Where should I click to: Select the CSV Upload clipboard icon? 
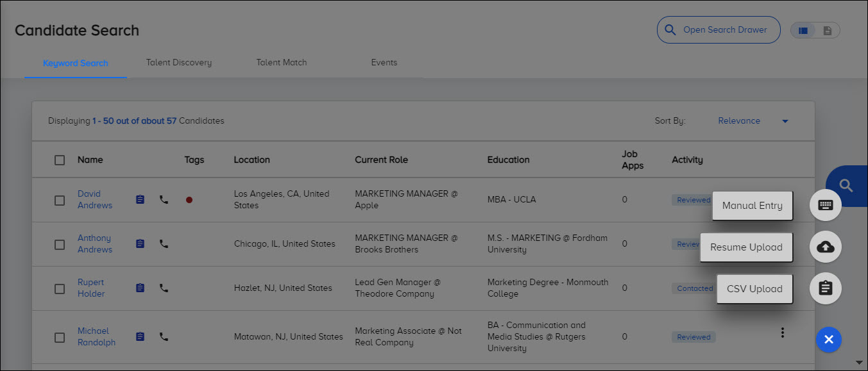click(x=825, y=288)
